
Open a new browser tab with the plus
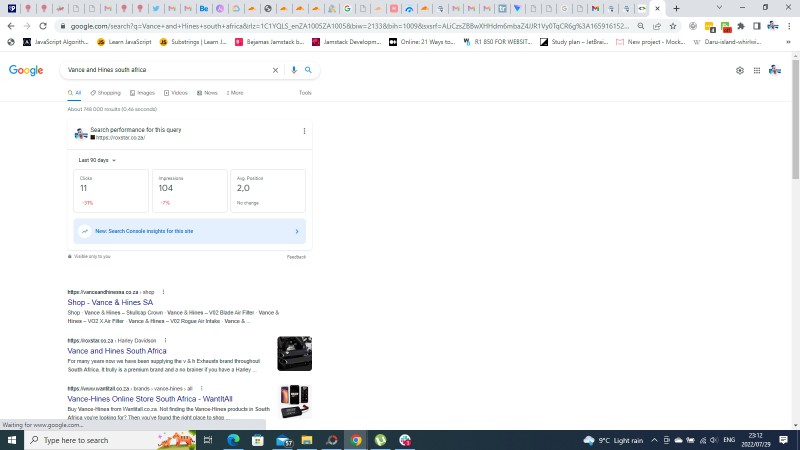(677, 8)
